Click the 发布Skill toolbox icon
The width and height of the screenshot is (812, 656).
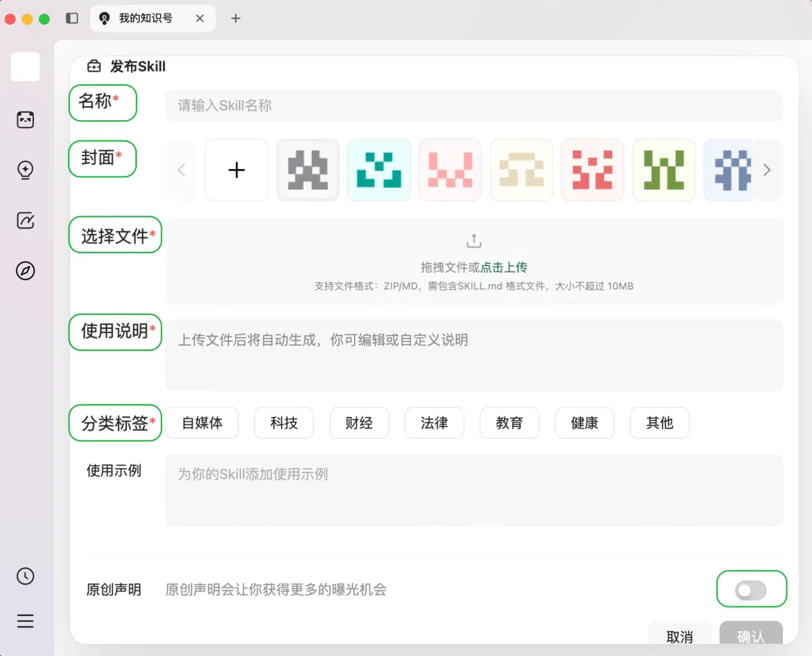[x=94, y=66]
